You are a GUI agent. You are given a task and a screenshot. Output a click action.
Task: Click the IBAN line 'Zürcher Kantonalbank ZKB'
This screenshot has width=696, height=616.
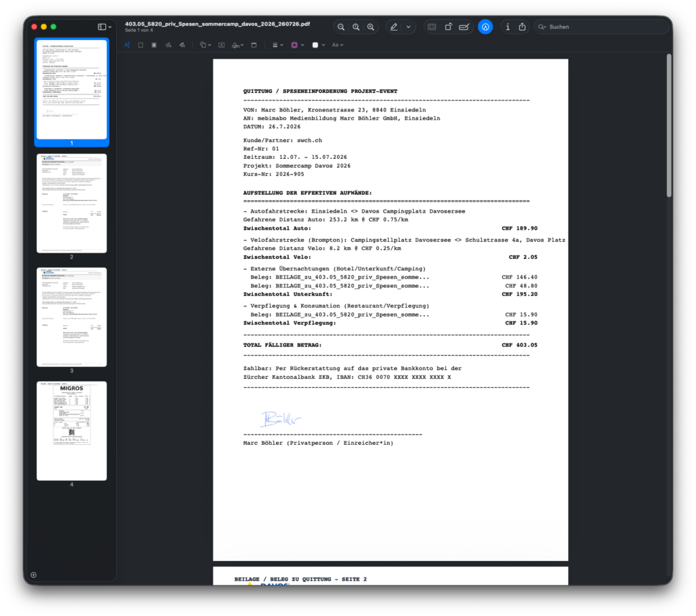pyautogui.click(x=347, y=378)
